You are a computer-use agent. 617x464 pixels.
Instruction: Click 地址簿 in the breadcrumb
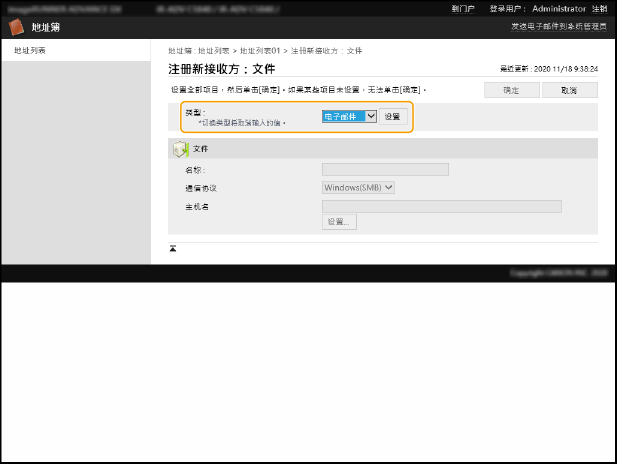[x=178, y=49]
